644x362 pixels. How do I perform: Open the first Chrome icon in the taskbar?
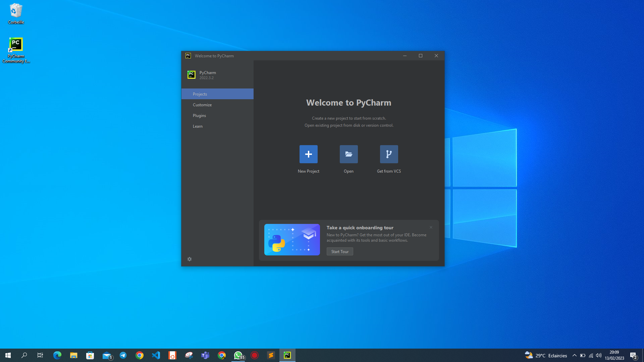tap(140, 355)
